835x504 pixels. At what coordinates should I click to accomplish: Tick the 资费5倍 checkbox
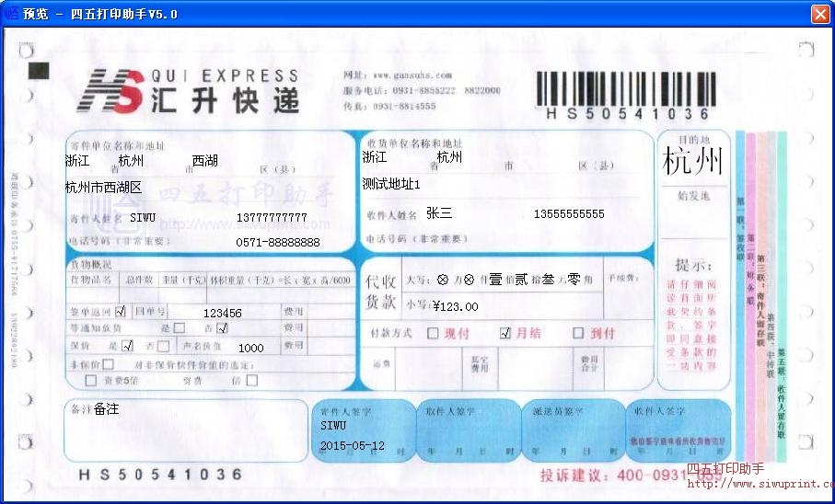tap(91, 381)
